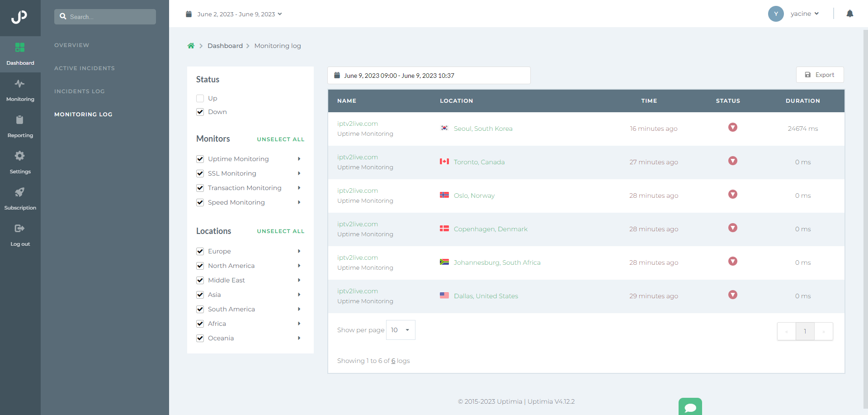Uncheck the North America location checkbox

[200, 266]
